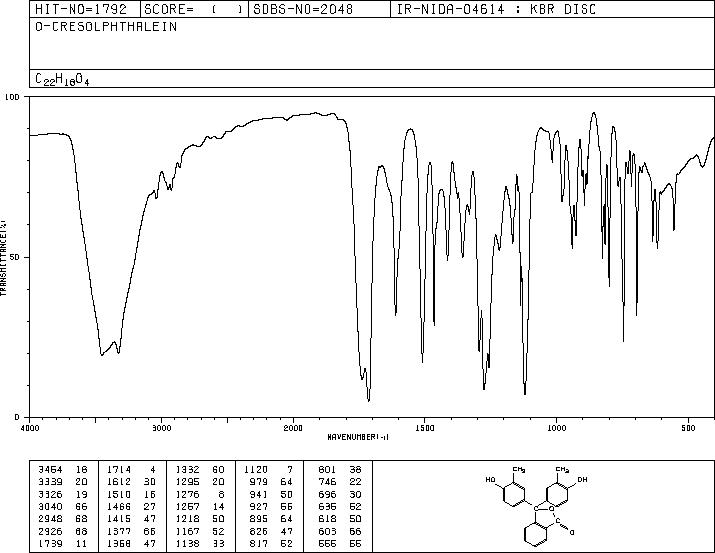Image resolution: width=715 pixels, height=553 pixels.
Task: Click the 1218 peak table entry
Action: (x=187, y=519)
